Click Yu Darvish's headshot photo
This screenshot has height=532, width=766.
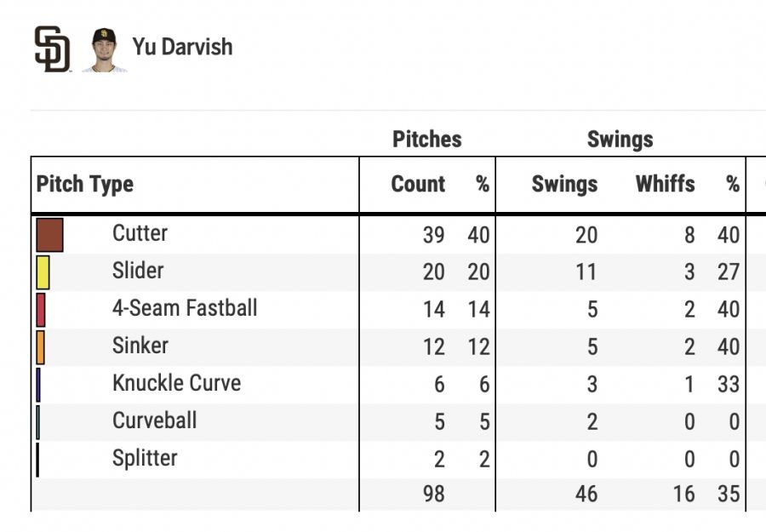pos(104,49)
